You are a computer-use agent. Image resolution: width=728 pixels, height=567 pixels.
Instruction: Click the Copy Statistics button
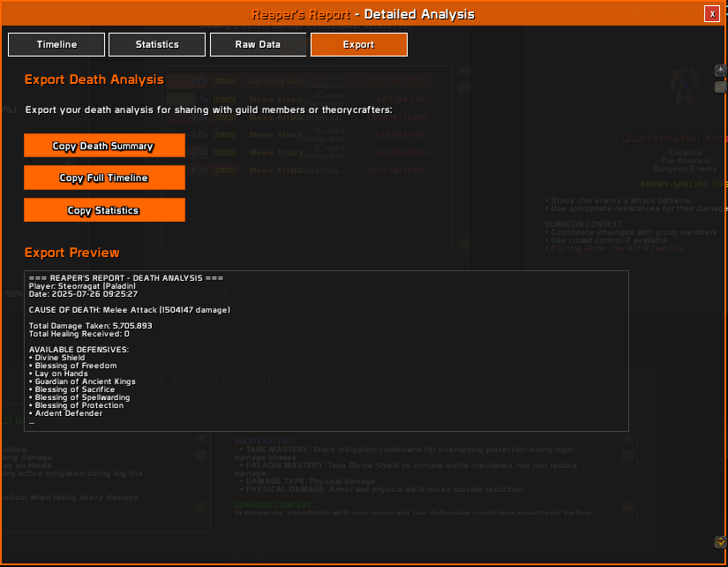click(x=104, y=210)
